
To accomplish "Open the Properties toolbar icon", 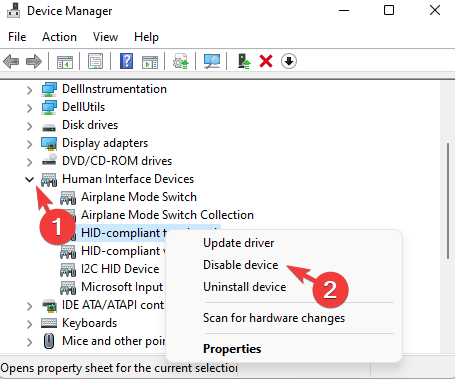I will click(x=95, y=61).
